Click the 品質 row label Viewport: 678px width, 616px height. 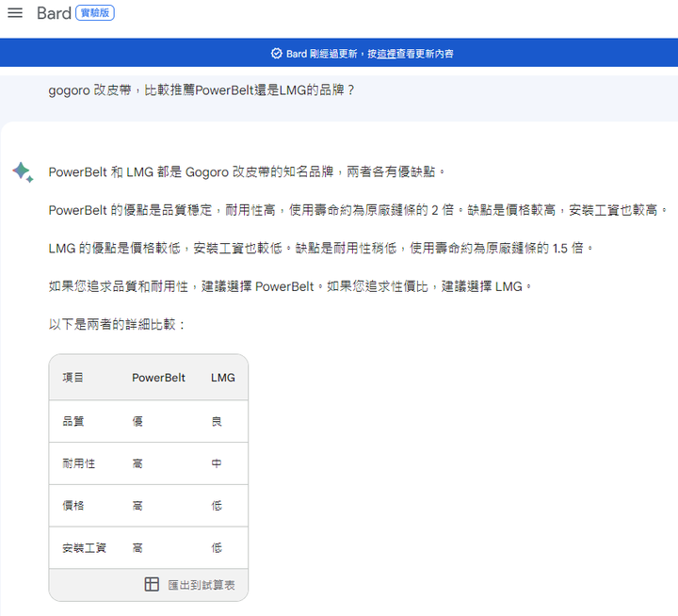(73, 421)
